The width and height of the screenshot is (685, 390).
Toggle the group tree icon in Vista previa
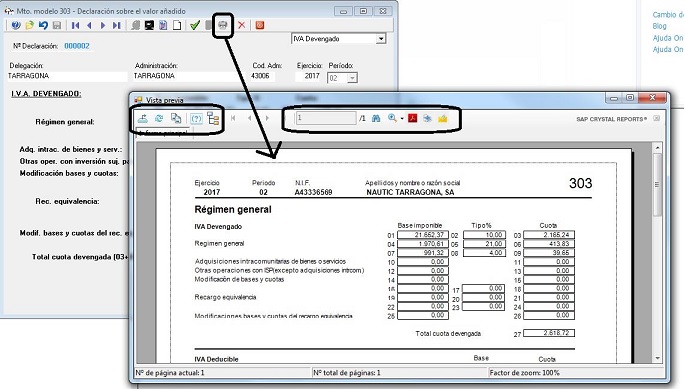213,118
